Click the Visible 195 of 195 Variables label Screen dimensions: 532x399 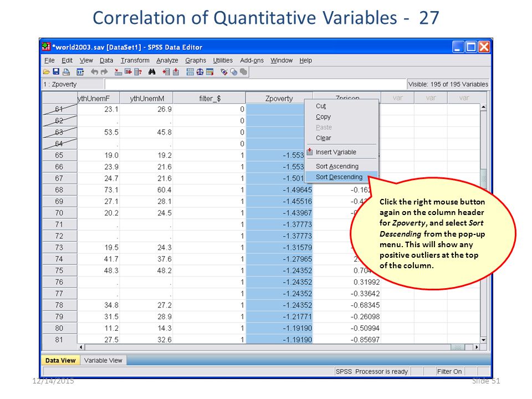pos(448,84)
